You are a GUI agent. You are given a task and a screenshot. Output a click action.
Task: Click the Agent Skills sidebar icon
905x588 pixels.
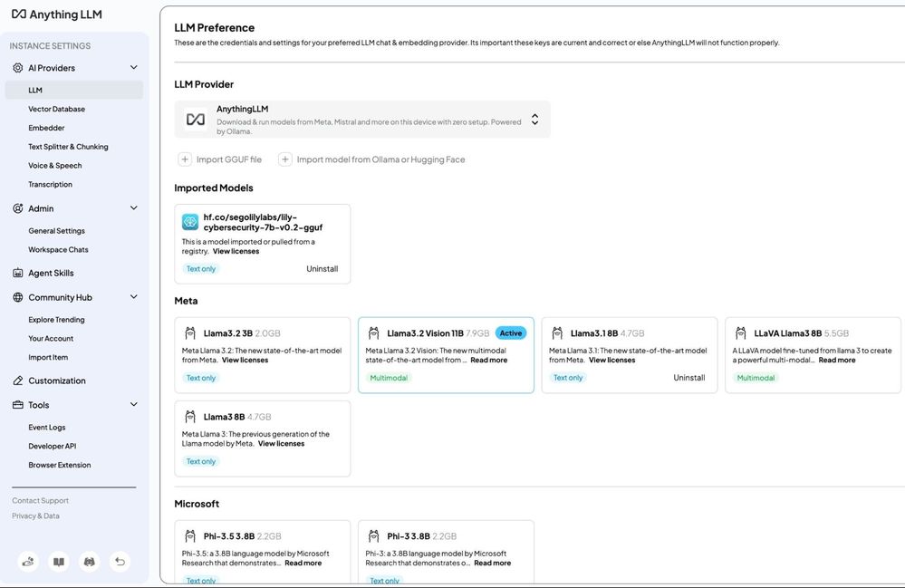(18, 273)
